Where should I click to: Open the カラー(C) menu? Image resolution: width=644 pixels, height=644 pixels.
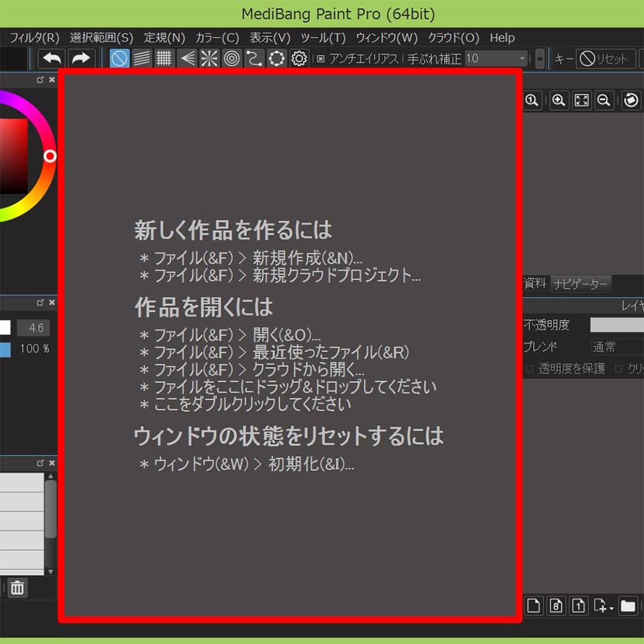[x=217, y=38]
